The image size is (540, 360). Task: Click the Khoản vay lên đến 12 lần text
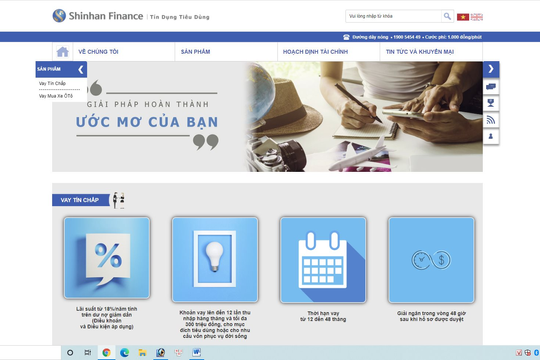(x=215, y=324)
